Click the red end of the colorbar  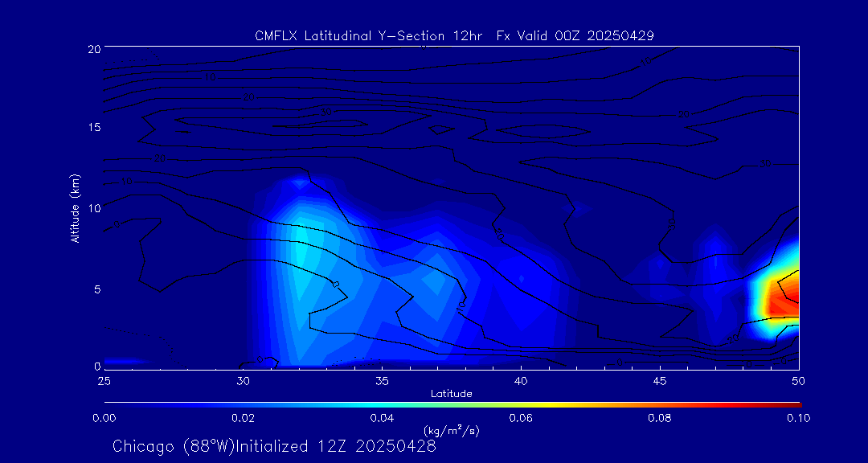click(789, 405)
